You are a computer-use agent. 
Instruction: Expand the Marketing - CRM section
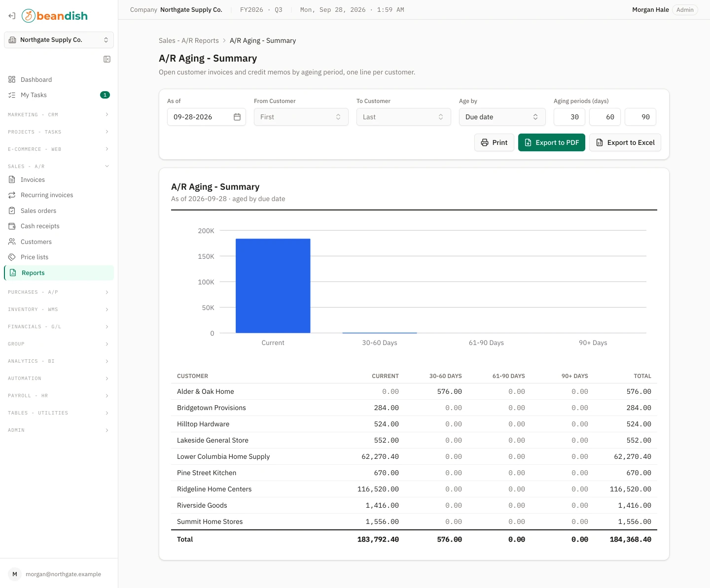click(59, 115)
